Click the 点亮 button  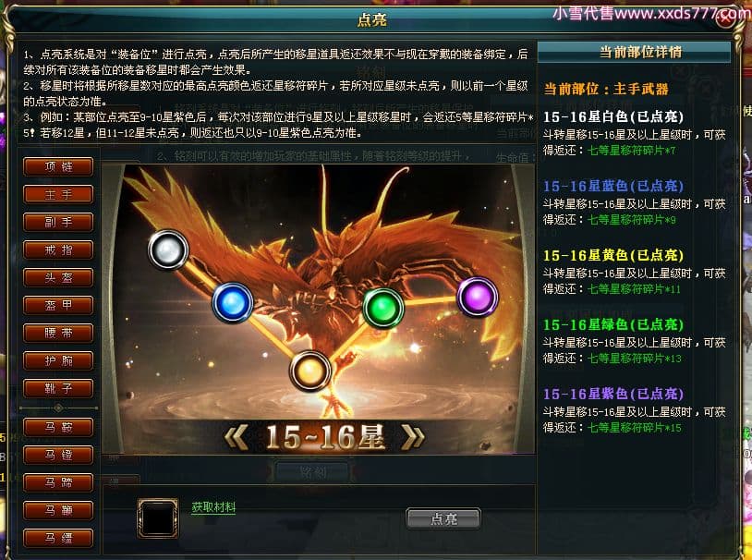[x=443, y=518]
